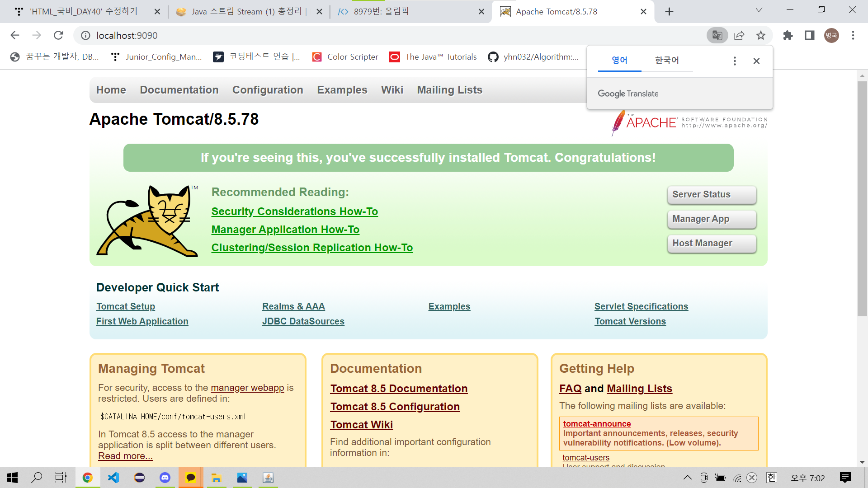This screenshot has height=488, width=868.
Task: Open the tab search dropdown arrow
Action: [759, 10]
